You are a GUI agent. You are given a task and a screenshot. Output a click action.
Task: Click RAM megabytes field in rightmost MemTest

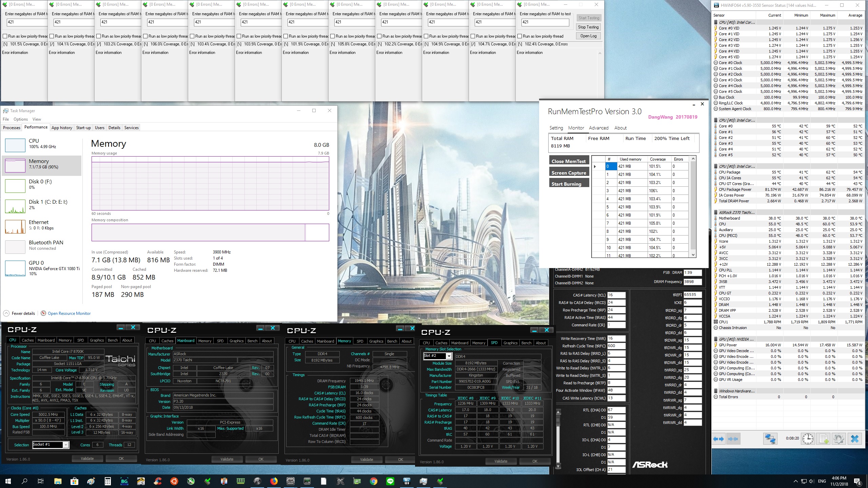click(x=545, y=22)
